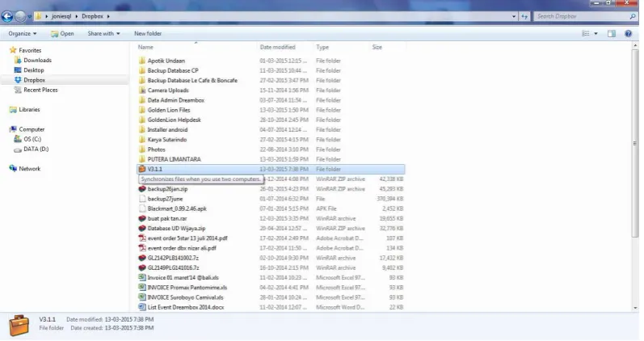Click scrollbar down arrow
The height and width of the screenshot is (341, 644).
(x=635, y=308)
